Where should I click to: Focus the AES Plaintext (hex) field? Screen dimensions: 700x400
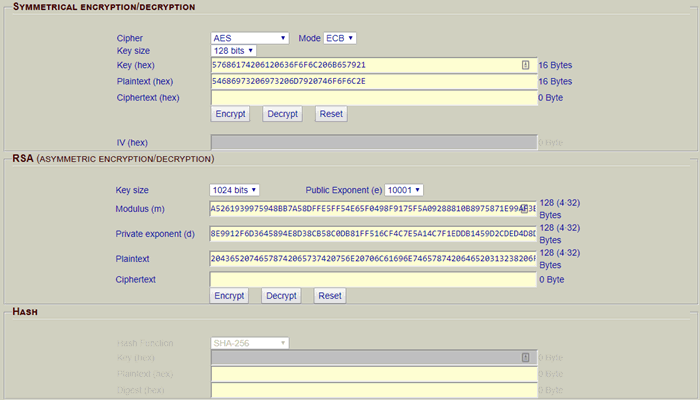(x=372, y=81)
